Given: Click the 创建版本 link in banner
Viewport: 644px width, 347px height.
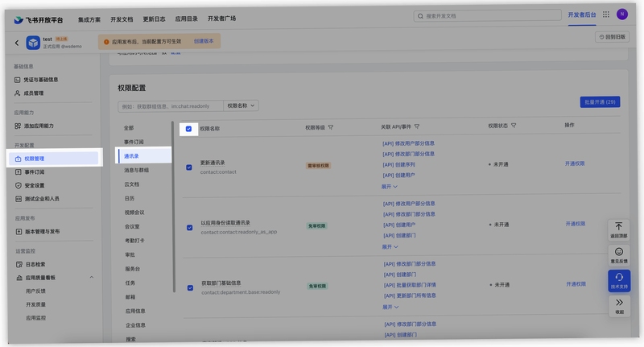Looking at the screenshot, I should 204,41.
